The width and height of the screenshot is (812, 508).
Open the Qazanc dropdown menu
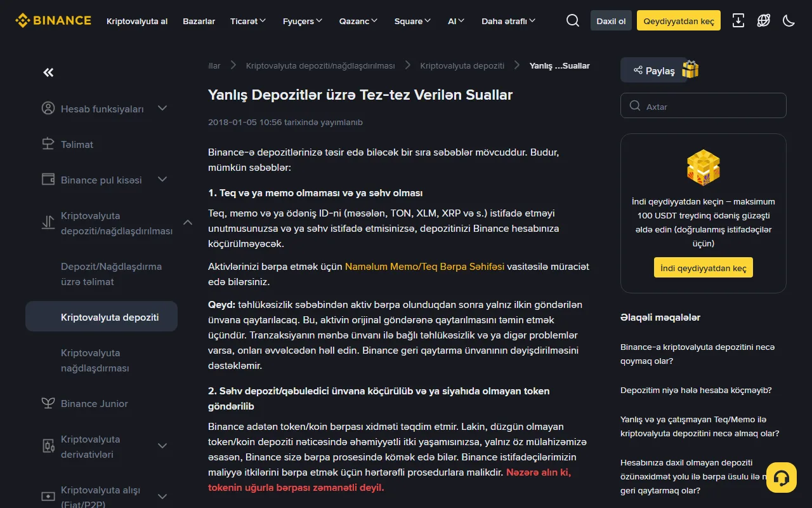(358, 21)
